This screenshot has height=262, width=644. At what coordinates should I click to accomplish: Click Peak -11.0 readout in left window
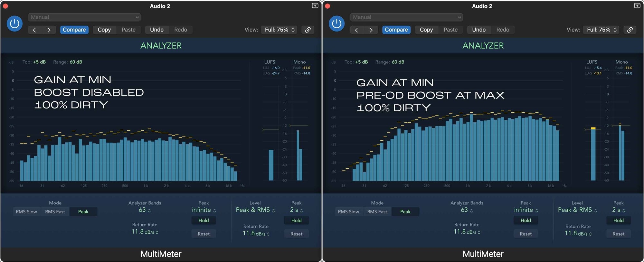coord(302,68)
